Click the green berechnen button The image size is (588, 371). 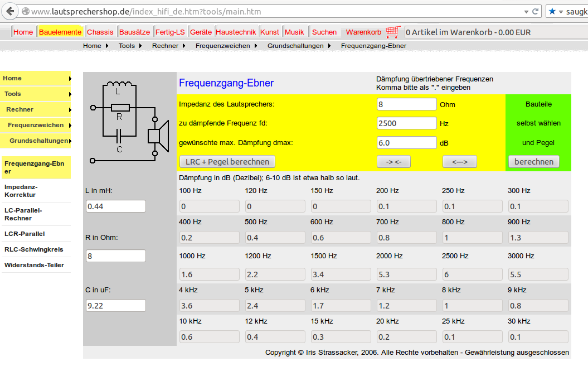tap(534, 162)
